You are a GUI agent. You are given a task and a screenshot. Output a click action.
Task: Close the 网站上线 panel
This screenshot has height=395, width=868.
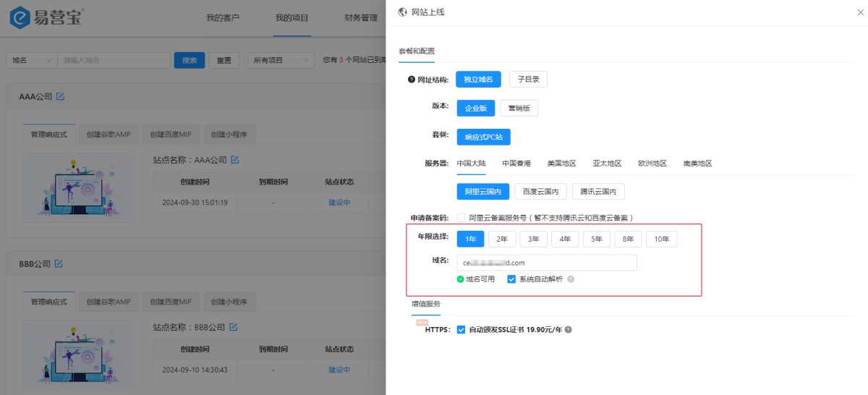point(859,12)
